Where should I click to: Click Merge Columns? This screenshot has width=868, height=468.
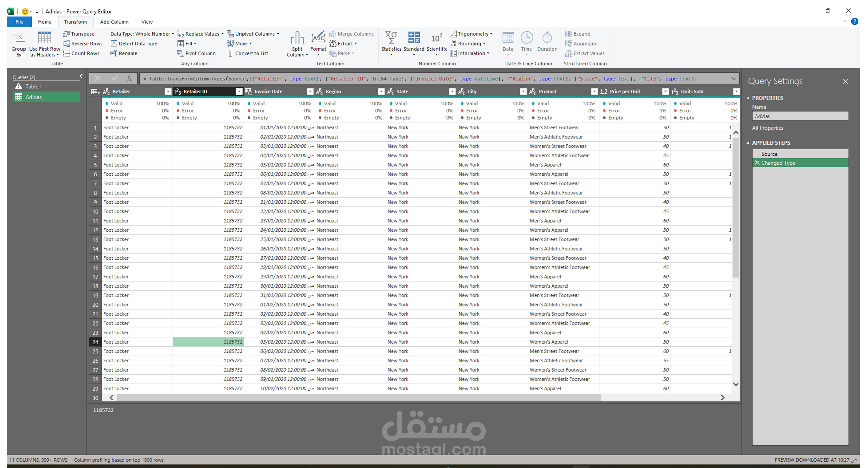(x=352, y=34)
